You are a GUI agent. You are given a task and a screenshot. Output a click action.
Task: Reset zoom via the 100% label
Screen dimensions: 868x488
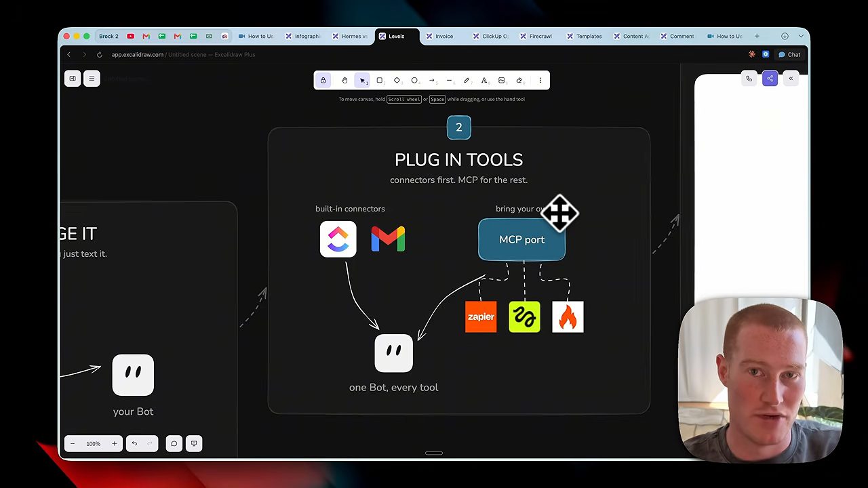pos(94,443)
